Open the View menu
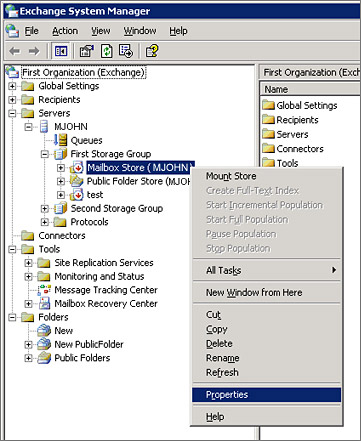Viewport: 361px width, 441px height. 101,31
